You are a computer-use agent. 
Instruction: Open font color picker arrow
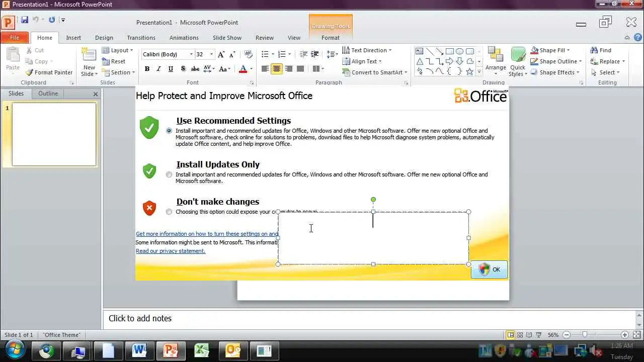pos(251,69)
